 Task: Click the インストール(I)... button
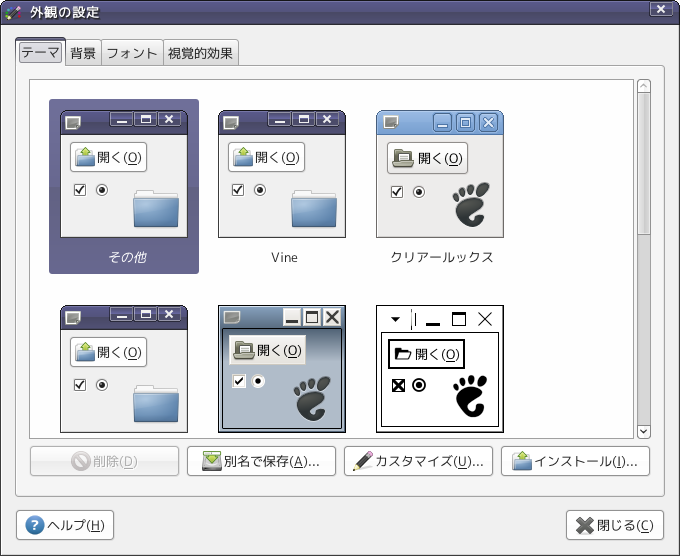[575, 461]
